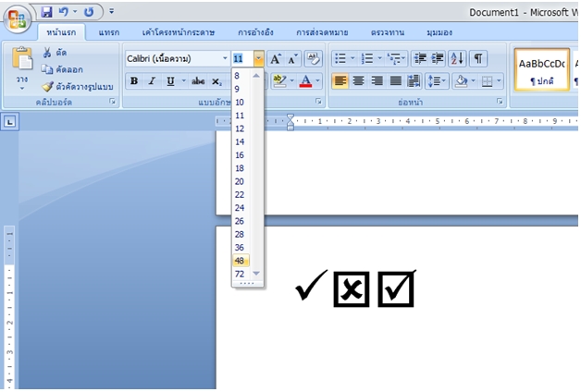Open bullet style dropdown arrow
This screenshot has height=392, width=581.
pyautogui.click(x=352, y=58)
